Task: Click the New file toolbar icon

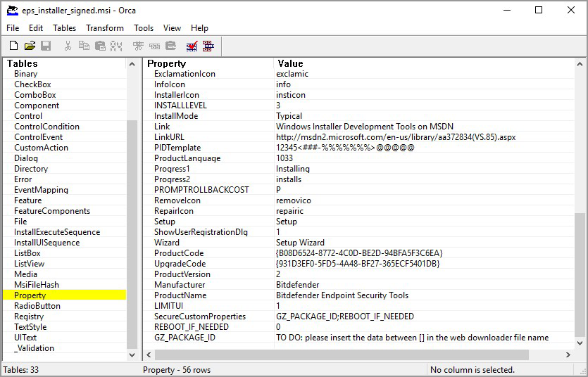Action: tap(13, 46)
